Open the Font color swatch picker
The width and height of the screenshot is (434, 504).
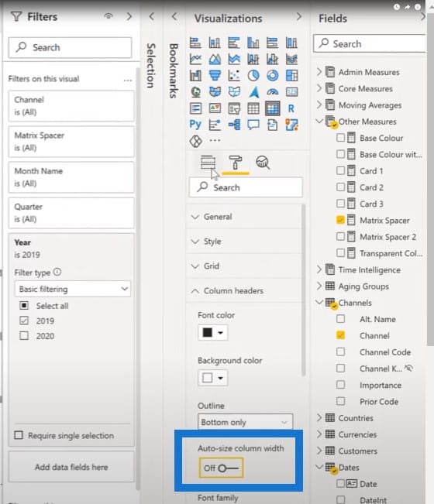click(212, 332)
